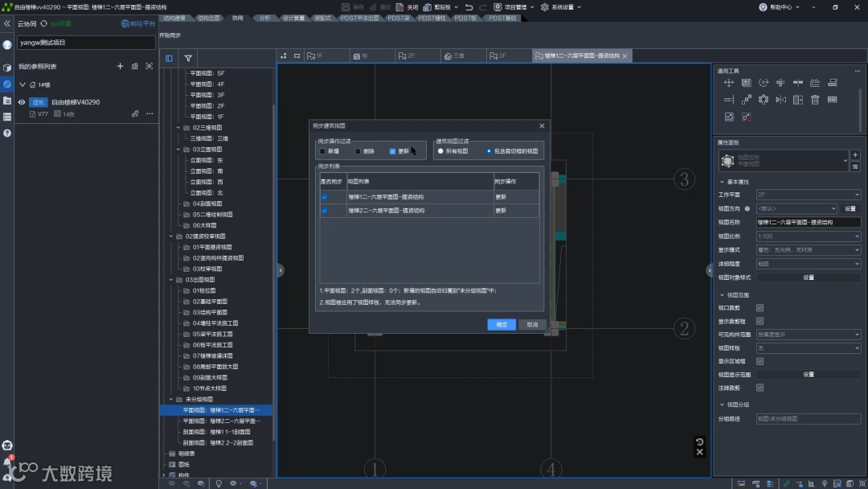
Task: Click 设置 for 视图显示范围
Action: pos(809,374)
